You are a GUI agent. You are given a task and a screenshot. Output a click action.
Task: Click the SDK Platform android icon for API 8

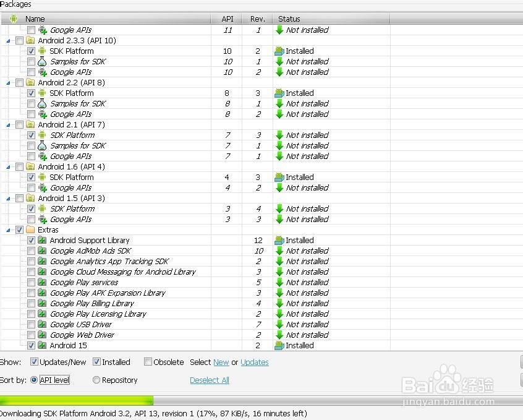pos(42,93)
